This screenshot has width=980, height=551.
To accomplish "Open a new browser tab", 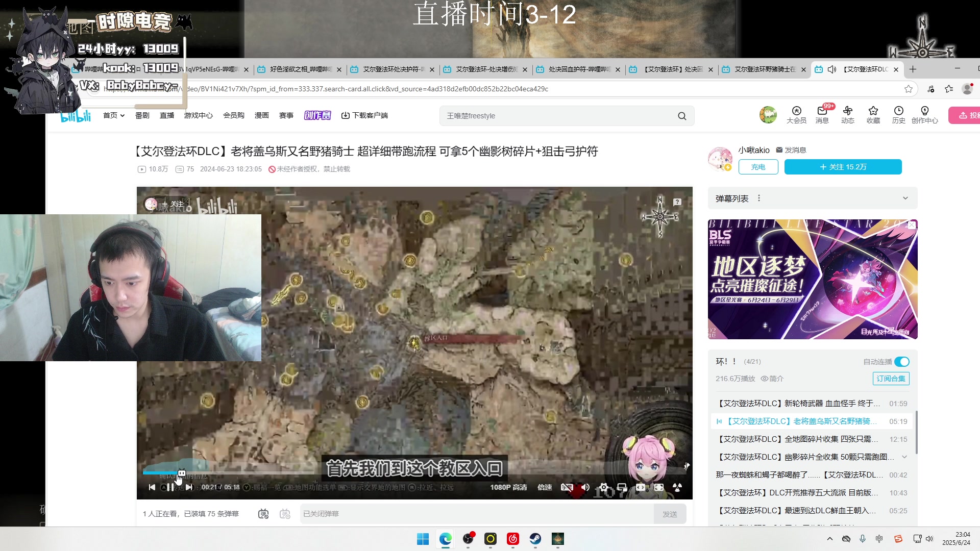I will click(x=913, y=69).
